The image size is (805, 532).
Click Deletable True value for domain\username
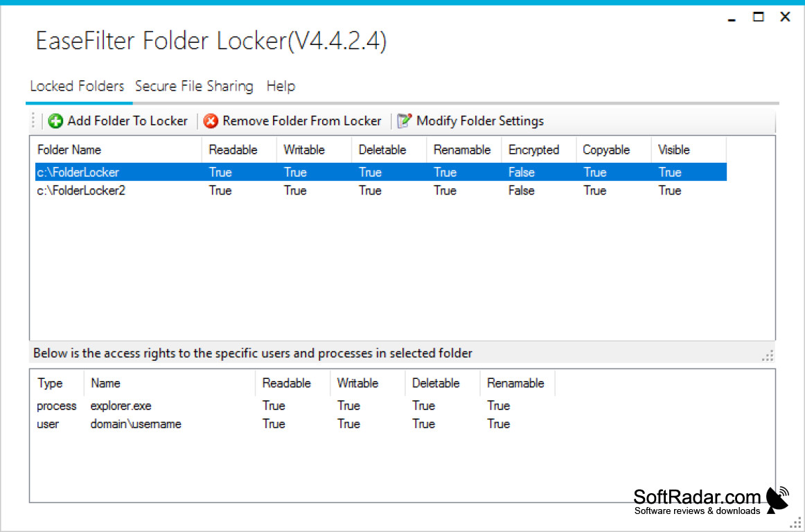(x=423, y=424)
